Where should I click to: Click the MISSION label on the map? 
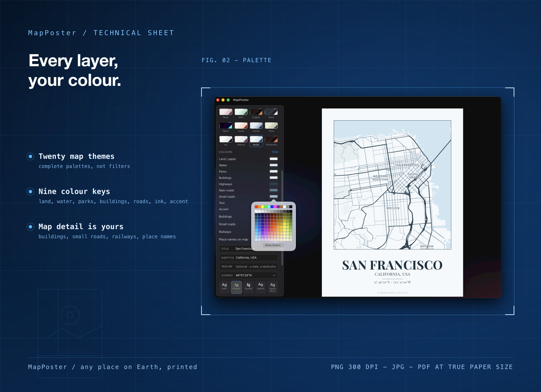(x=393, y=208)
